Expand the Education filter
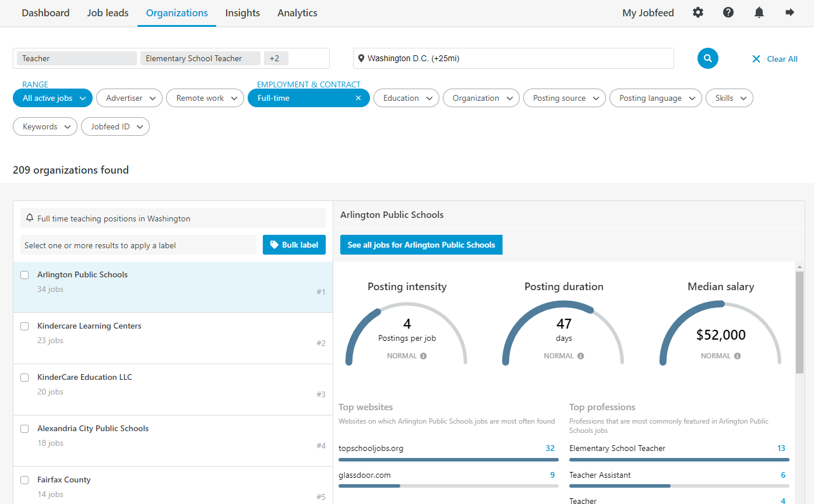The height and width of the screenshot is (504, 814). pyautogui.click(x=406, y=98)
